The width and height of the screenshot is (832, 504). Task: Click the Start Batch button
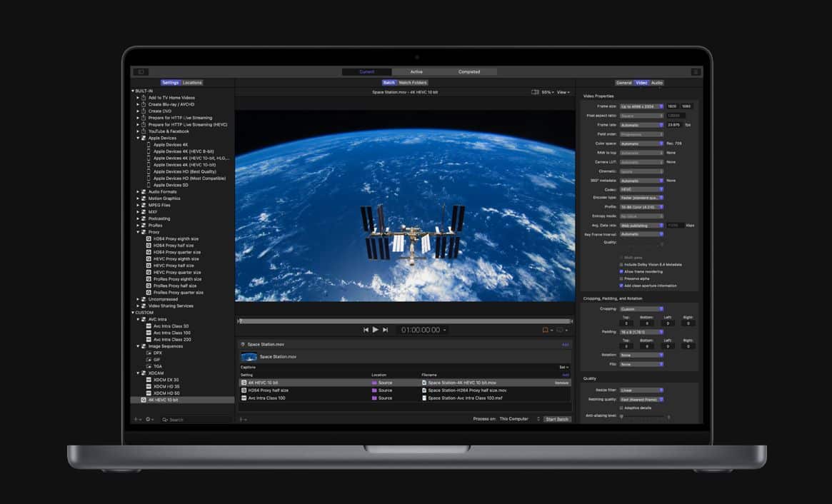point(556,419)
